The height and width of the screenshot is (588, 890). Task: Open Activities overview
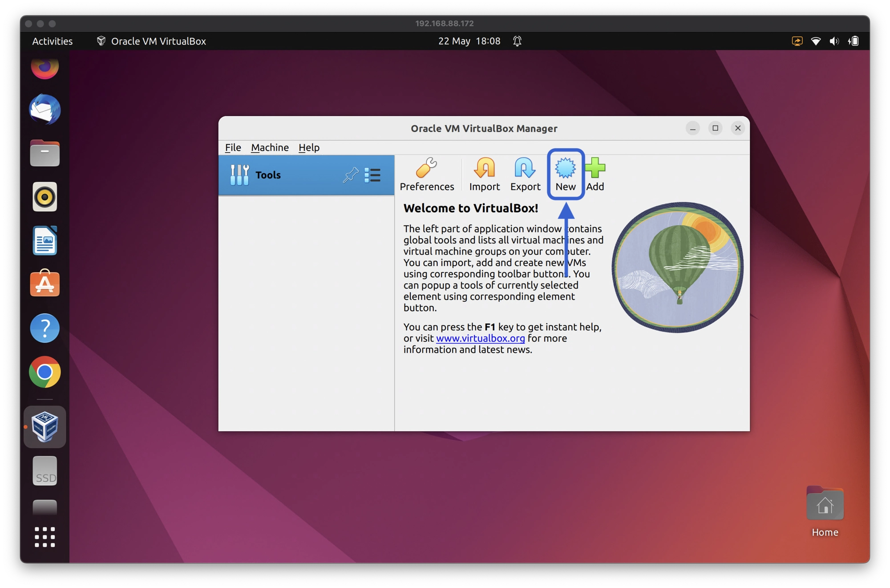pyautogui.click(x=52, y=41)
